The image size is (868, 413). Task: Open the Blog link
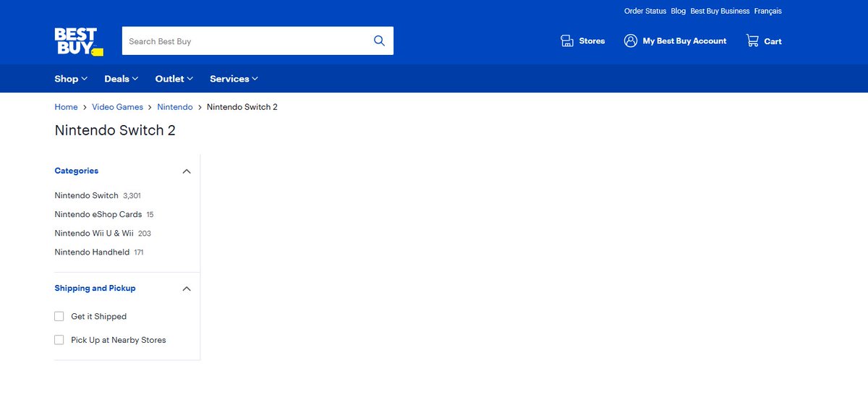point(678,11)
